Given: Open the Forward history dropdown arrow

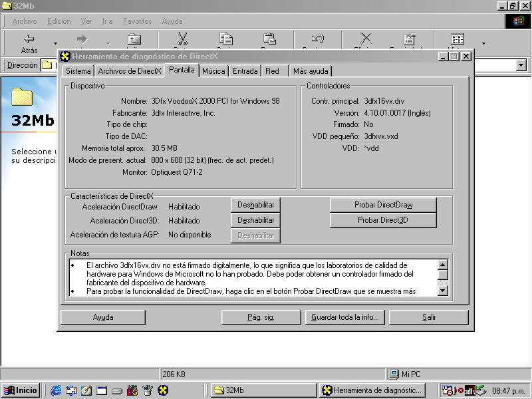Looking at the screenshot, I should (x=108, y=43).
